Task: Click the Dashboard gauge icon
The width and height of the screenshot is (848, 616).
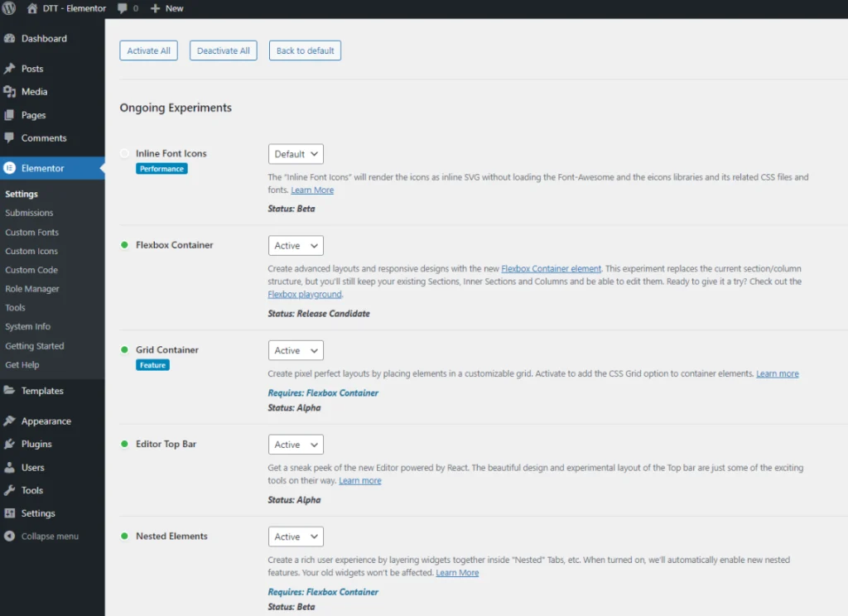Action: click(x=9, y=38)
